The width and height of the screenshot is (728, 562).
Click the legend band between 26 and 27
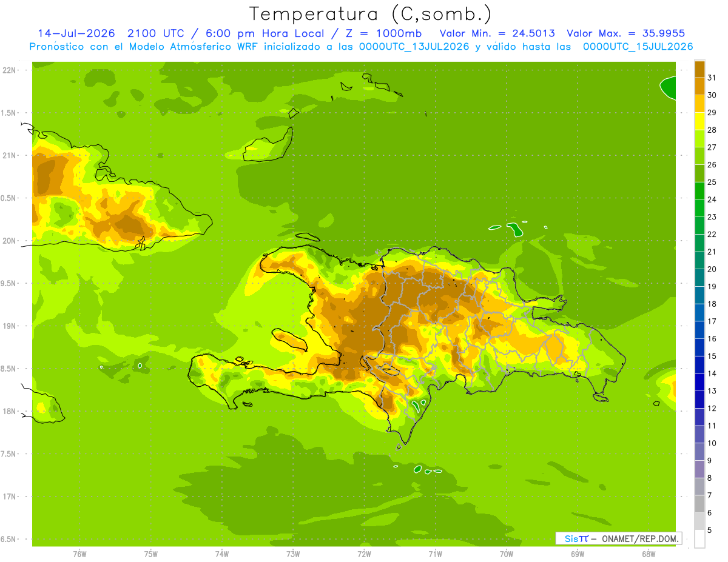(699, 156)
